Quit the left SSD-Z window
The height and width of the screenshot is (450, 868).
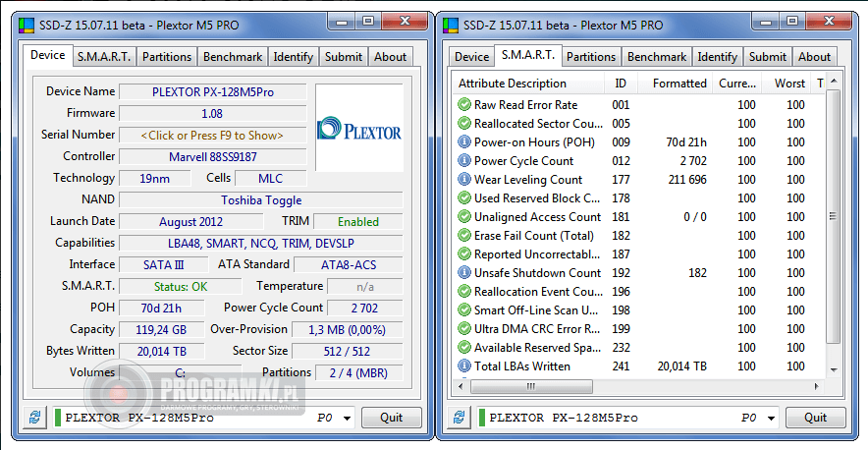(392, 418)
